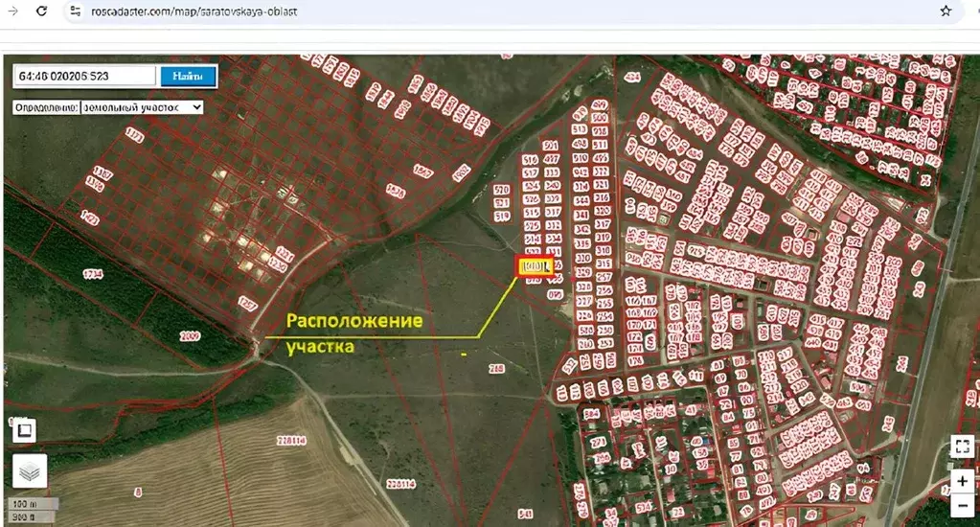This screenshot has height=527, width=980.
Task: Select the red highlighted parcel on map
Action: [535, 266]
